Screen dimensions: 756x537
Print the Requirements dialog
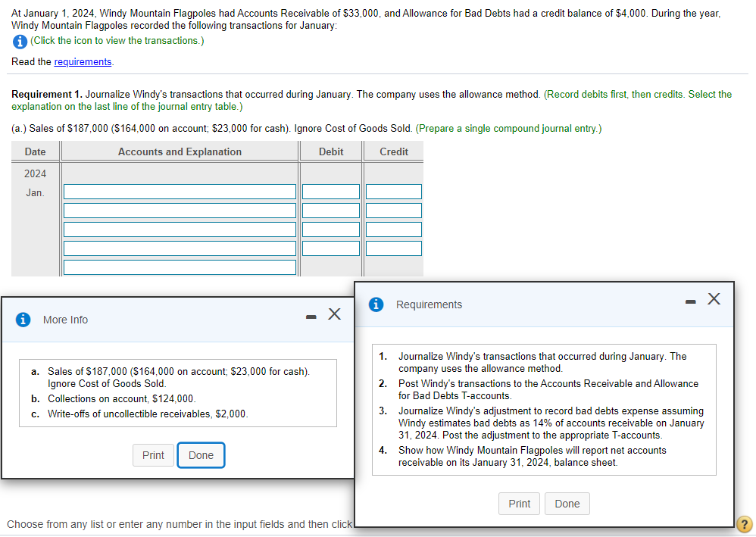519,504
